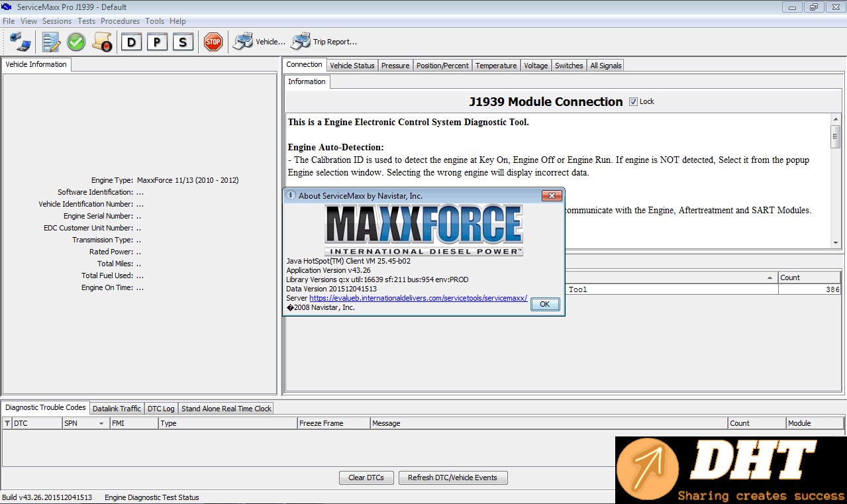This screenshot has height=504, width=847.
Task: Open the P window toolbar button
Action: [x=157, y=42]
